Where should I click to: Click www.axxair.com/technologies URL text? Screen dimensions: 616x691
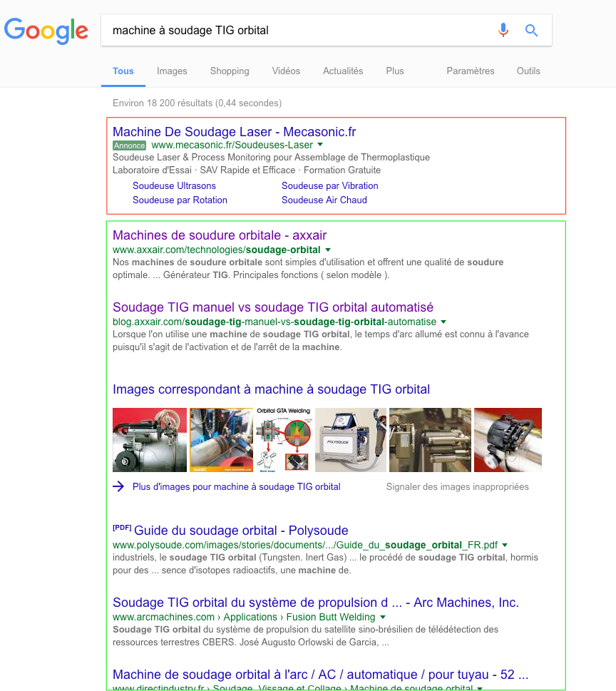click(216, 250)
